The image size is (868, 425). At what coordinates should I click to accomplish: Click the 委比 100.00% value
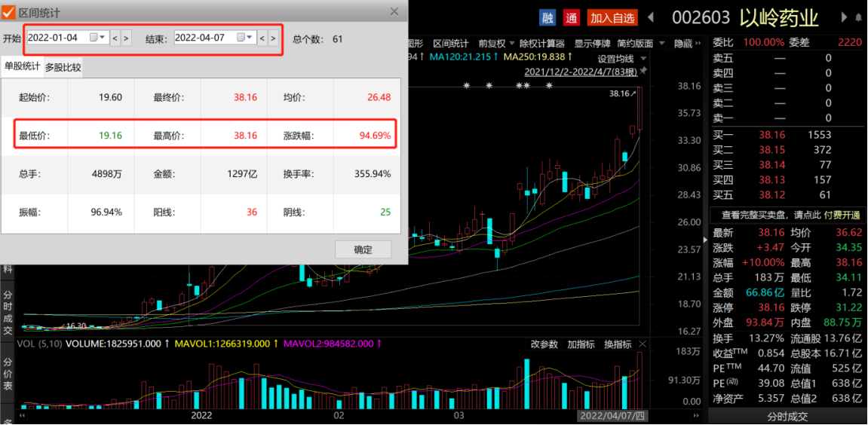click(x=763, y=42)
